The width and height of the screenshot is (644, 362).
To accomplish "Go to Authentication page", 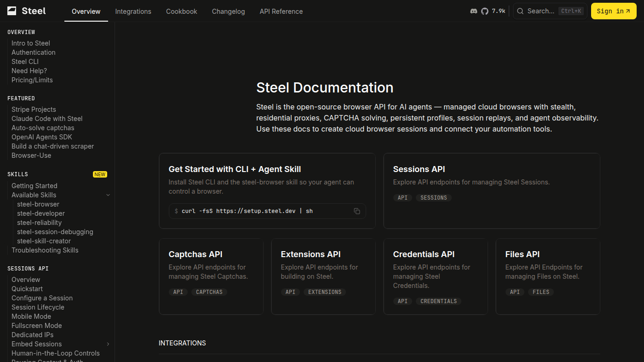I will coord(34,52).
